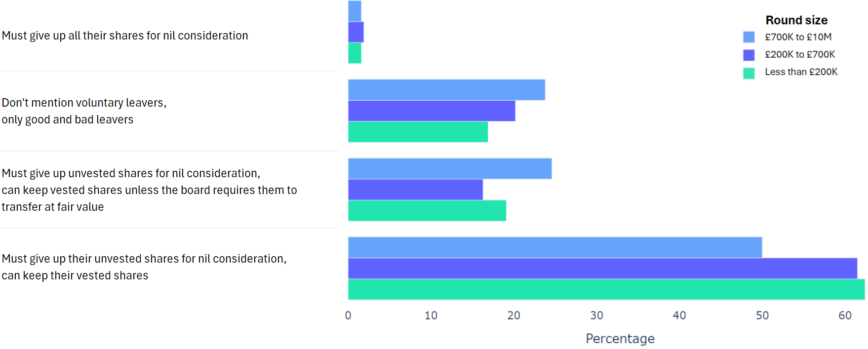This screenshot has width=868, height=349.
Task: Click the 'Must give up all their shares' category label
Action: coord(125,36)
